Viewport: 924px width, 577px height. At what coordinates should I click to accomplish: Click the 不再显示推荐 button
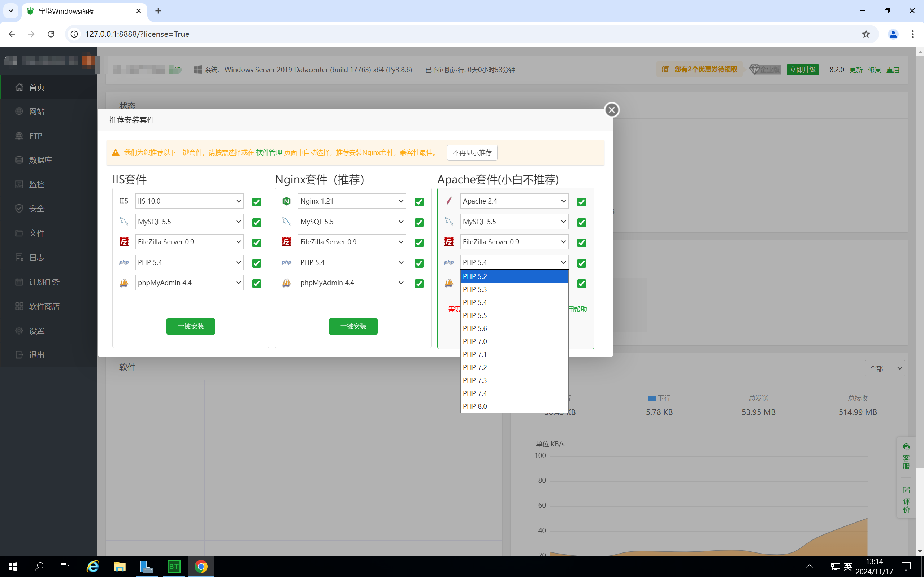472,153
